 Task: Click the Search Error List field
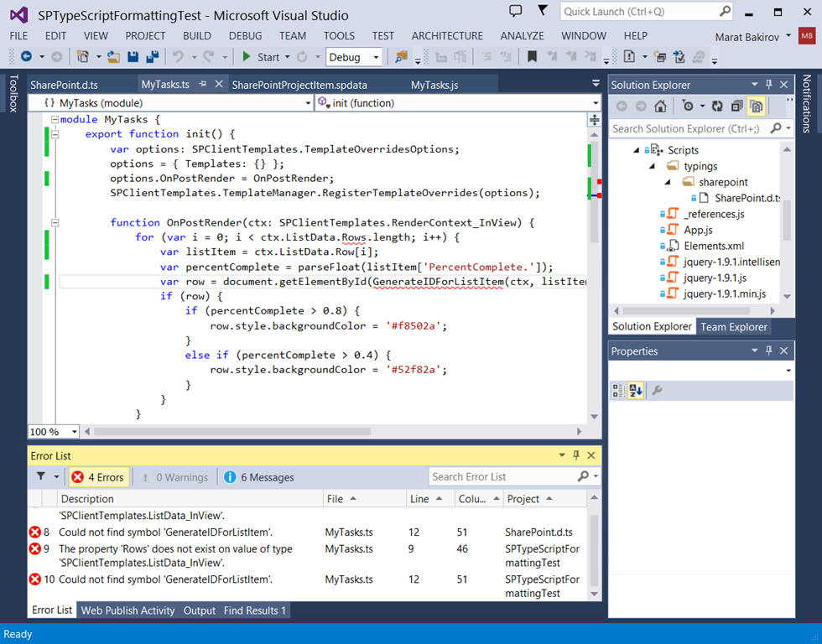pyautogui.click(x=513, y=477)
